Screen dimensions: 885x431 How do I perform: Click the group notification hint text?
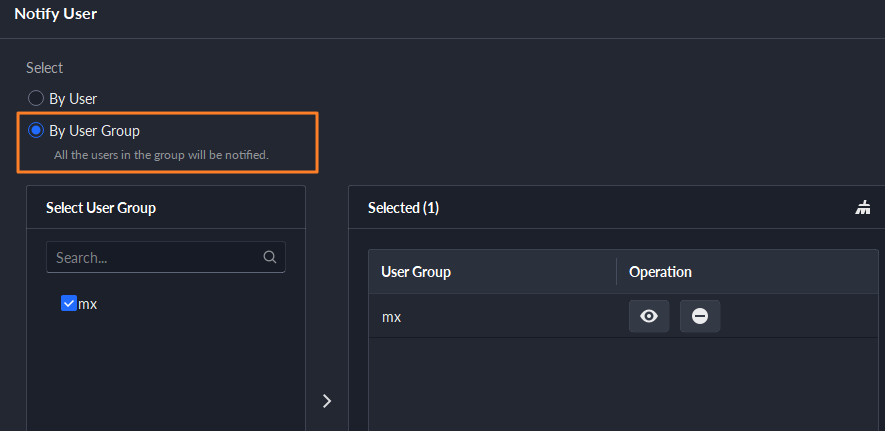[x=161, y=155]
